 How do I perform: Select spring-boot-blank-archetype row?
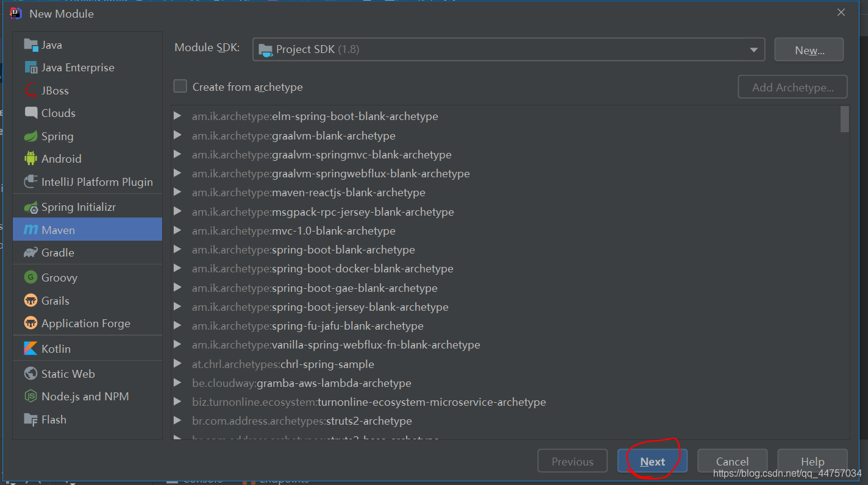pyautogui.click(x=505, y=249)
